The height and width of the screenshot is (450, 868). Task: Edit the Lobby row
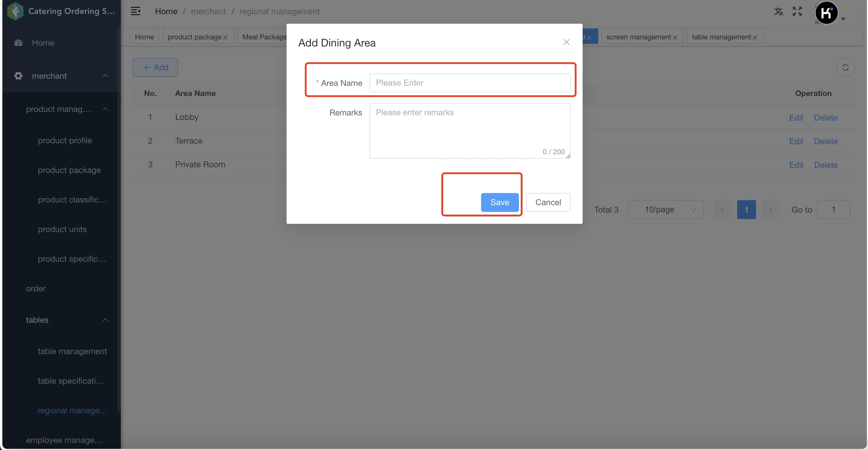point(796,118)
